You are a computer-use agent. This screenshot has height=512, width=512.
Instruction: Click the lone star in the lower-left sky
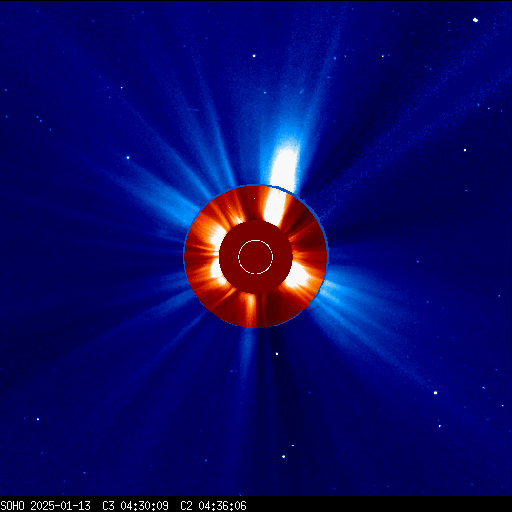pyautogui.click(x=38, y=419)
